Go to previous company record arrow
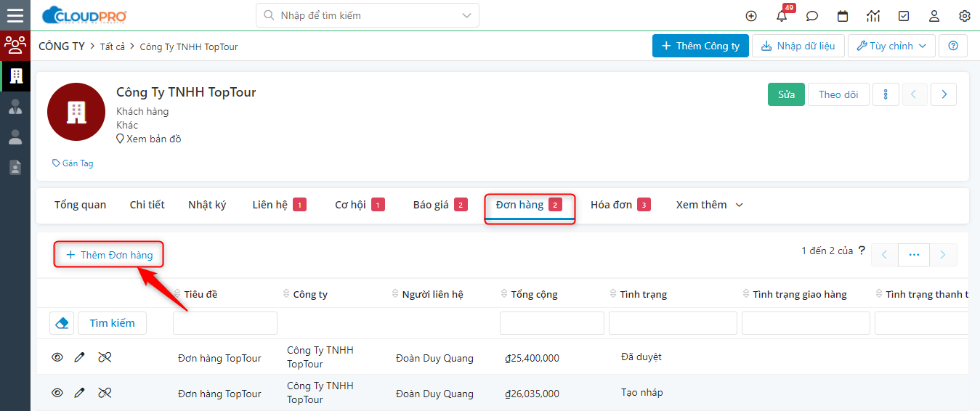 tap(915, 94)
